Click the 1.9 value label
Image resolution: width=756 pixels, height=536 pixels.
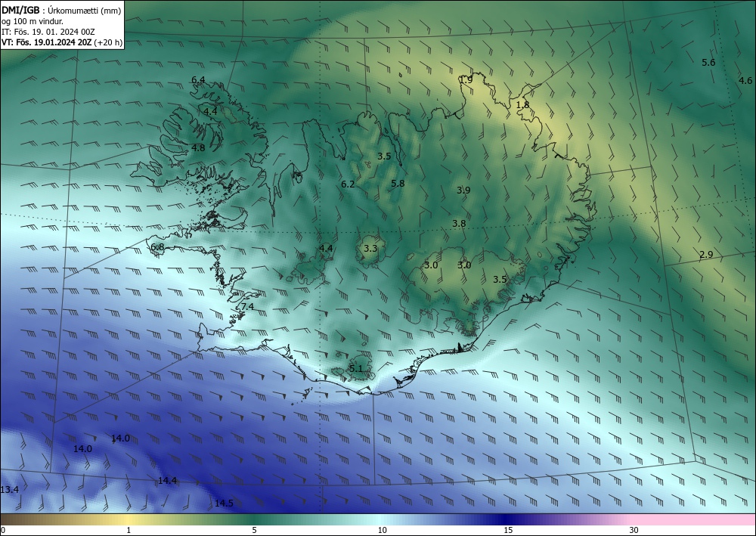[x=466, y=79]
